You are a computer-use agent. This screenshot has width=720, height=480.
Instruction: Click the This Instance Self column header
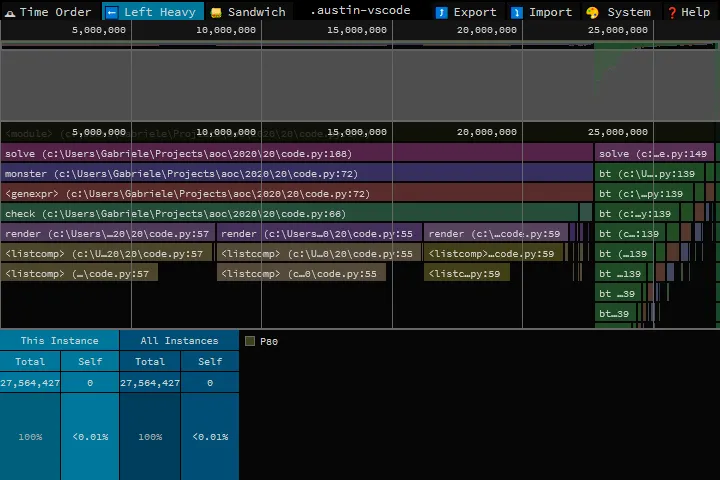click(90, 361)
